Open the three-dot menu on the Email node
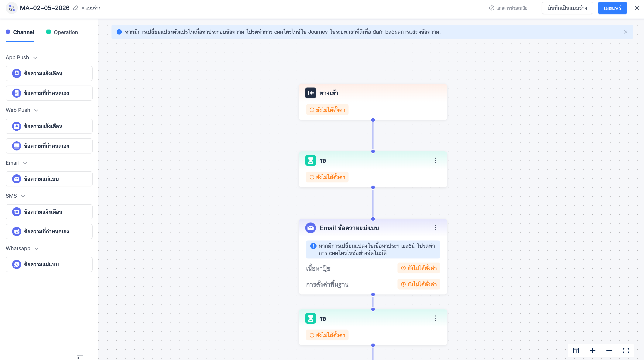 tap(435, 228)
